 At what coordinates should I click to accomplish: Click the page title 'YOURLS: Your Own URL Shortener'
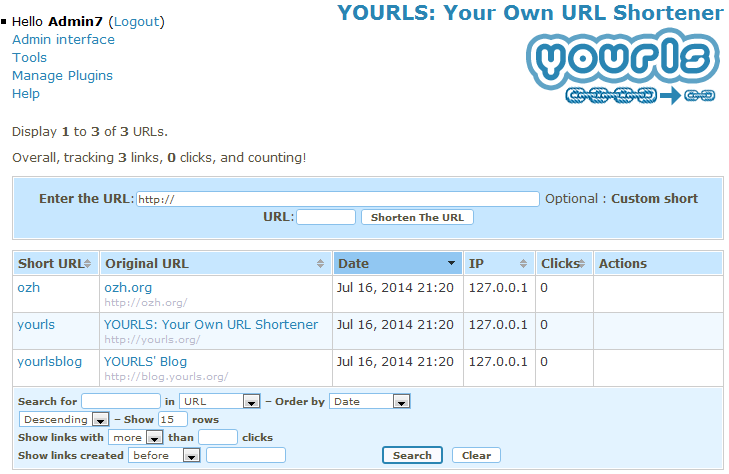click(530, 13)
